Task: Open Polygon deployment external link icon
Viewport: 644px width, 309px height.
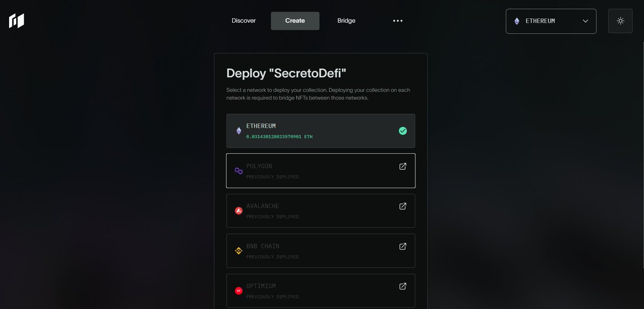Action: pyautogui.click(x=402, y=166)
